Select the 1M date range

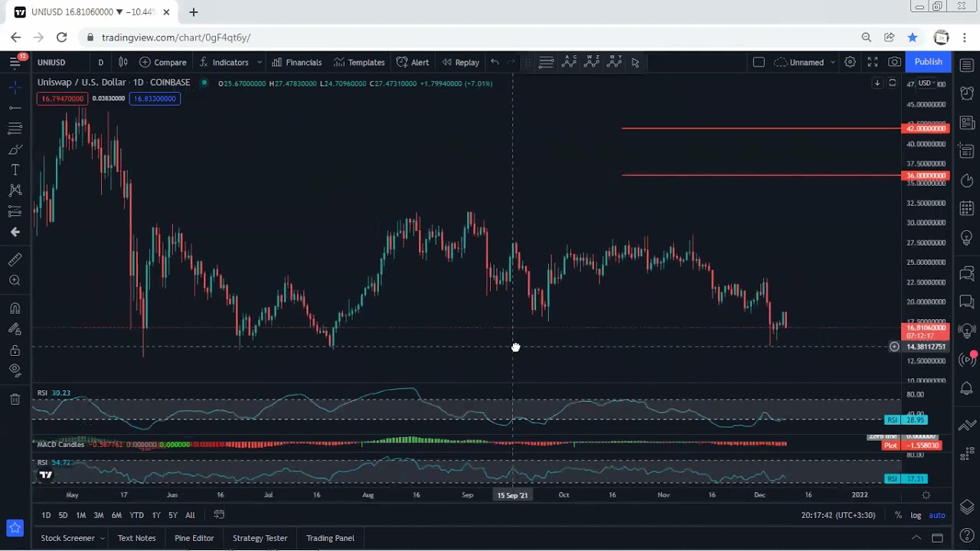[80, 515]
